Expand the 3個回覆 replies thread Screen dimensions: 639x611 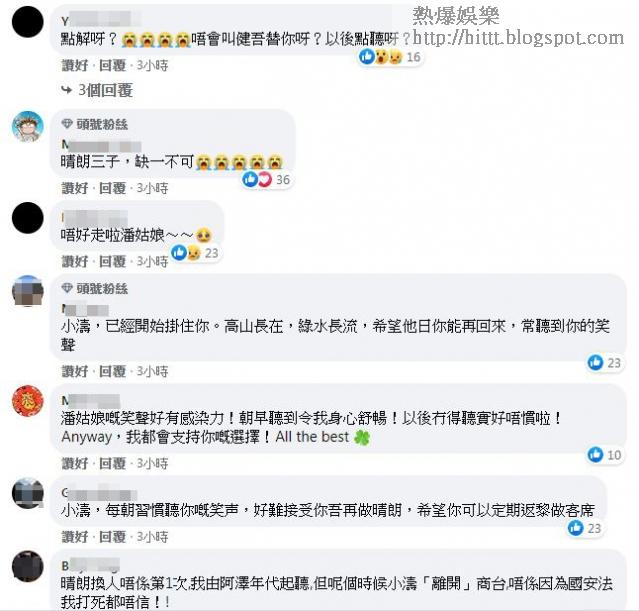pyautogui.click(x=97, y=90)
